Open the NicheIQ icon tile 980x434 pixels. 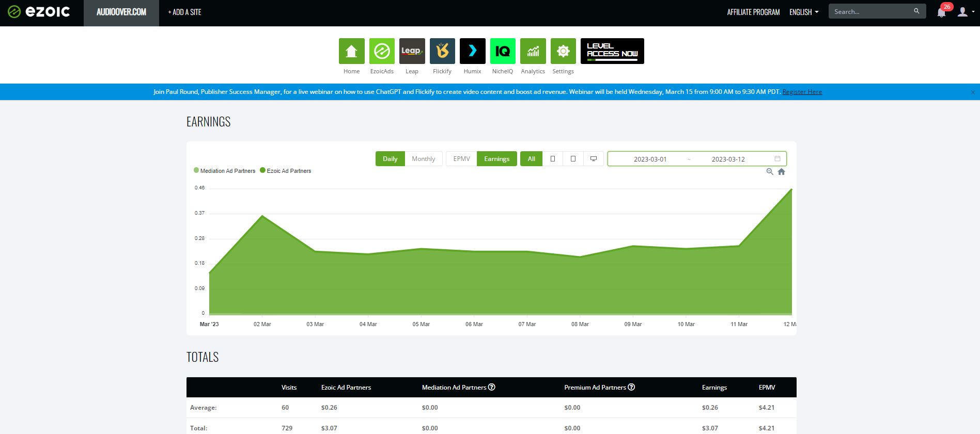(x=503, y=51)
